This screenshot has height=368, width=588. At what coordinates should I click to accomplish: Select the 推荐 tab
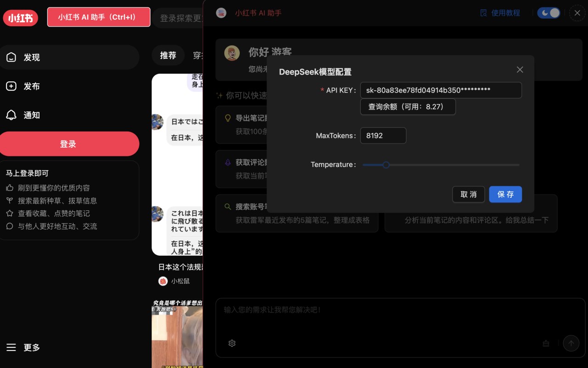pos(168,55)
